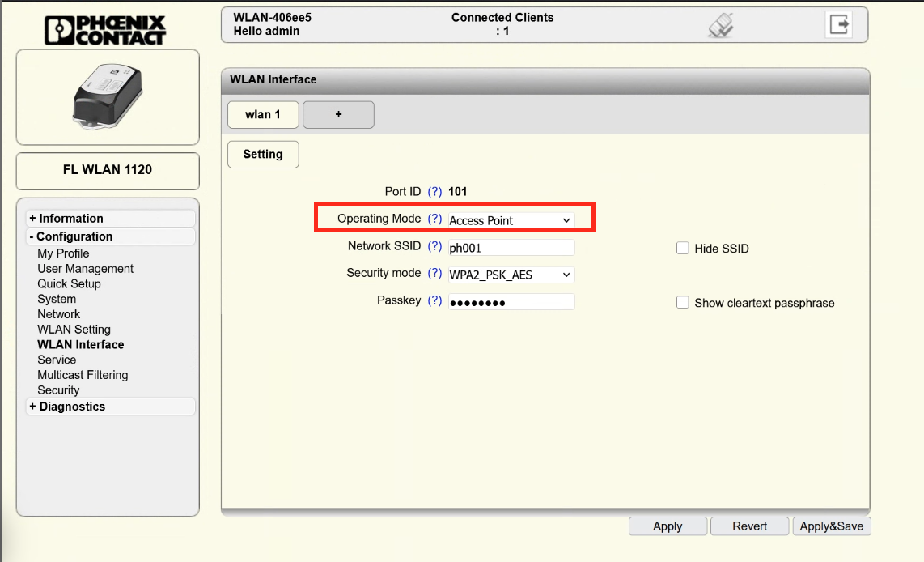Click the Network SSID text field
Image resolution: width=924 pixels, height=562 pixels.
(x=511, y=248)
